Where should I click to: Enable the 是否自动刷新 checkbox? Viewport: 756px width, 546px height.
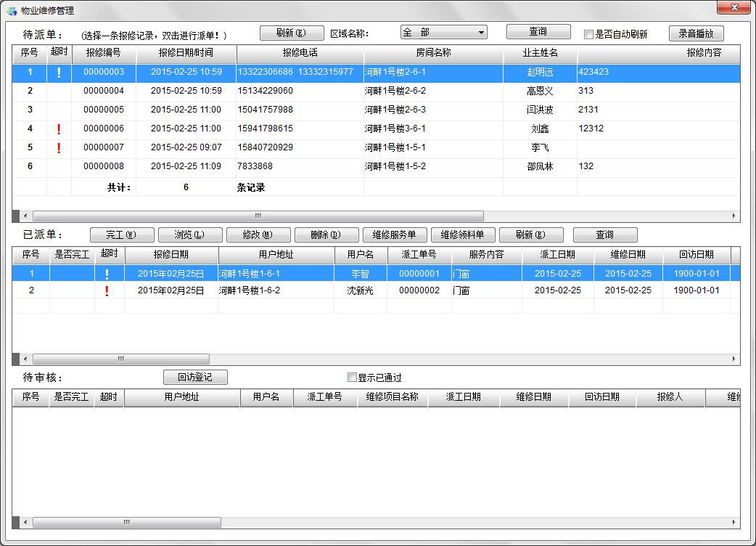[589, 34]
